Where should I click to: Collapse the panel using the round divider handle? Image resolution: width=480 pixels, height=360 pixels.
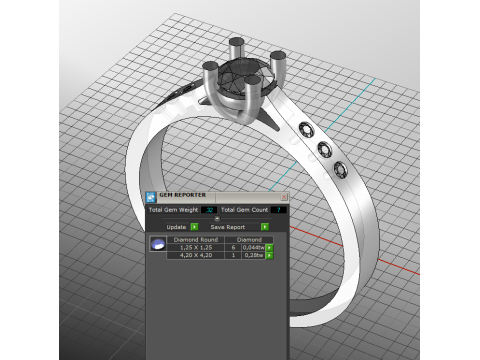[217, 219]
